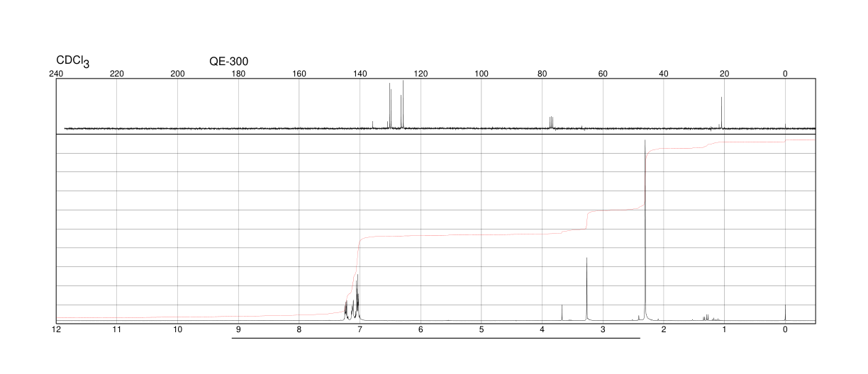Click the 160 tick label on carbon axis

coord(299,74)
